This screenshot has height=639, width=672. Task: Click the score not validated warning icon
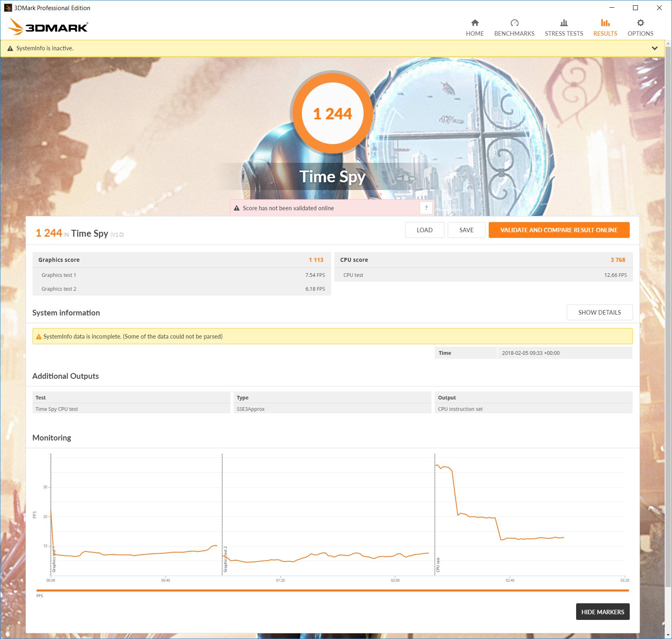[236, 208]
